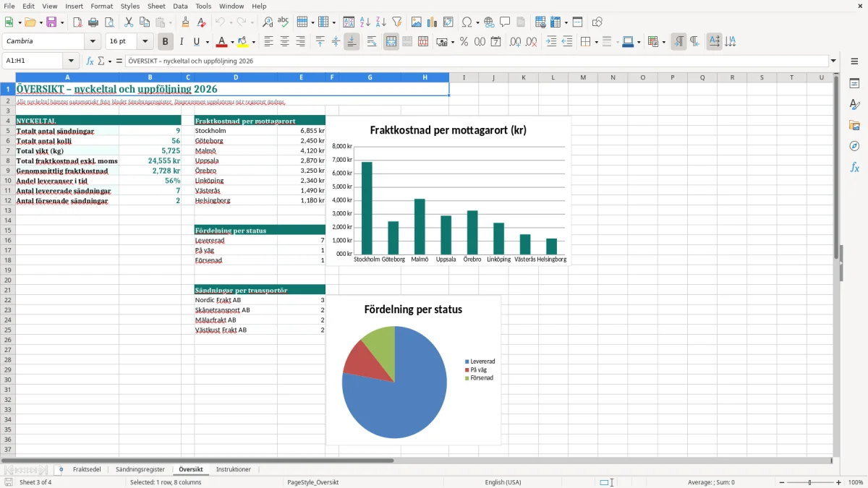
Task: Click the Export as PDF icon
Action: click(77, 22)
